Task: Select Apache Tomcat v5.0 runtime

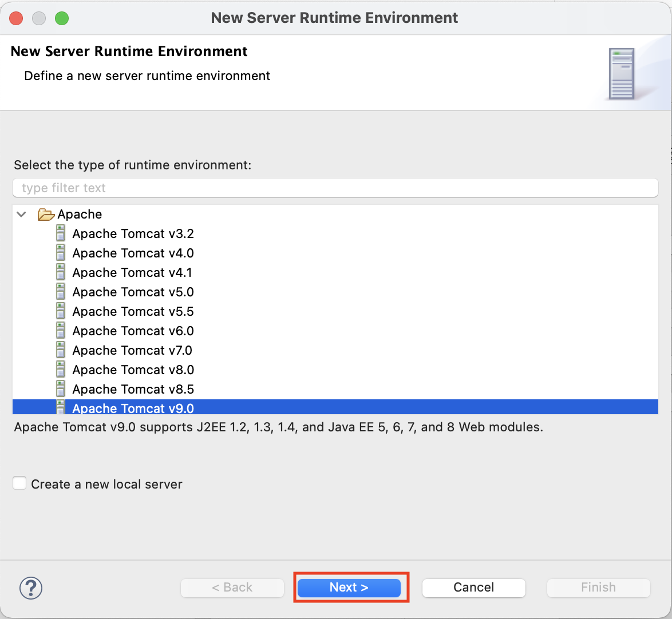Action: pos(133,292)
